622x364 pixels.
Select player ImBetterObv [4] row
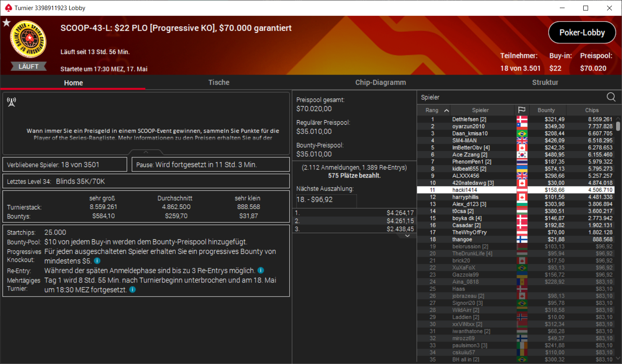click(516, 148)
